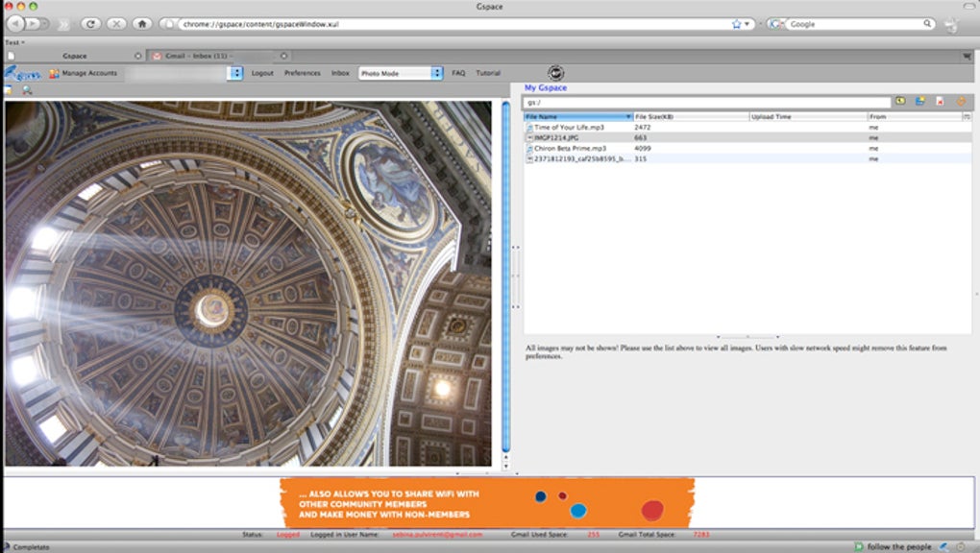Screen dimensions: 980x553
Task: Click the magnifier zoom icon above photo
Action: point(27,90)
